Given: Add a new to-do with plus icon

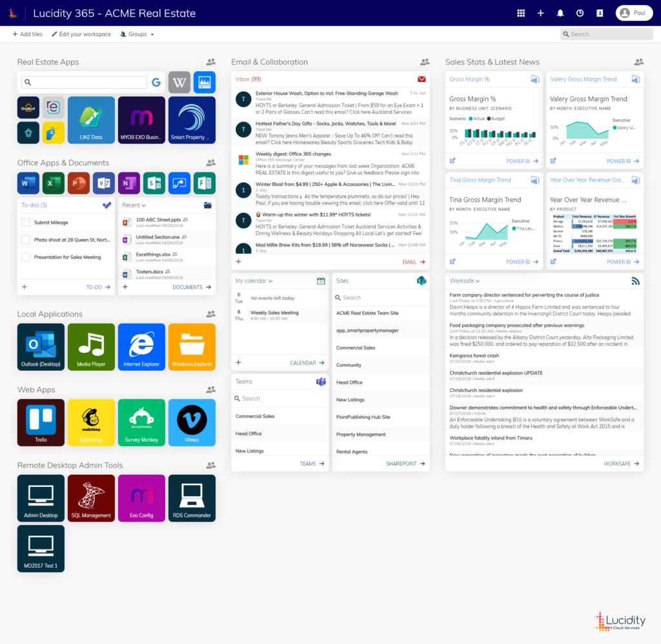Looking at the screenshot, I should pyautogui.click(x=25, y=287).
